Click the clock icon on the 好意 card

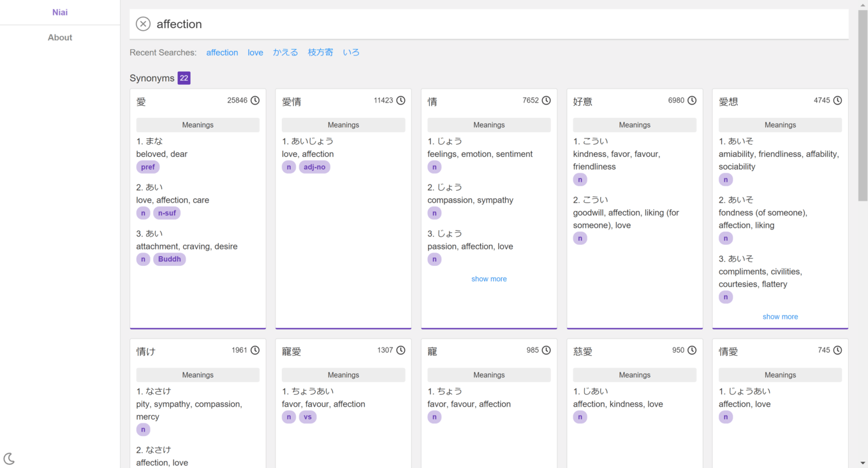coord(692,101)
